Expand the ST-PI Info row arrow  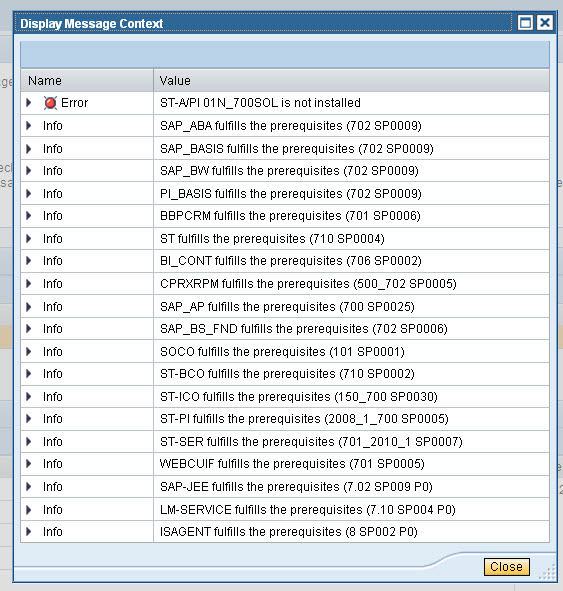(x=29, y=419)
